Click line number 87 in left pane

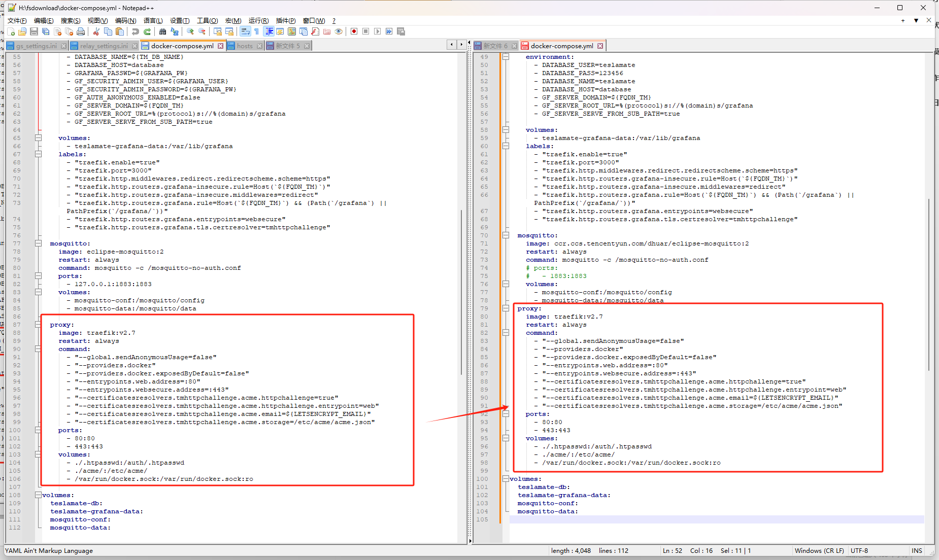(17, 325)
